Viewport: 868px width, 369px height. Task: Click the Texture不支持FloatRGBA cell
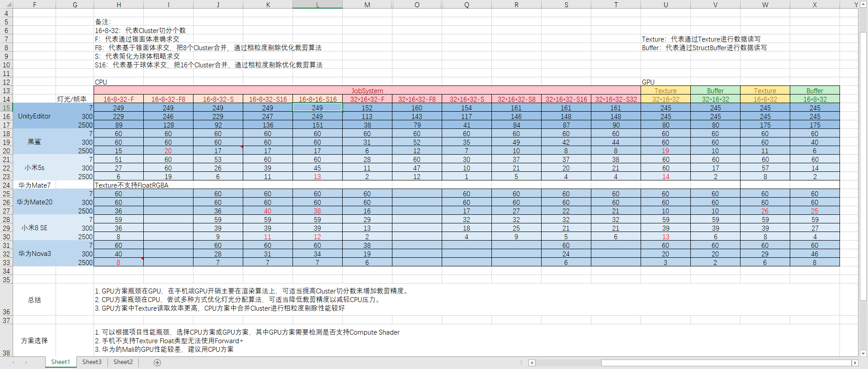point(132,185)
